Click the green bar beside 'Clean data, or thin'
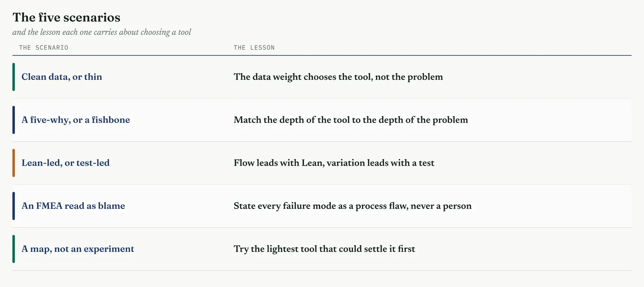This screenshot has width=644, height=287. click(14, 77)
